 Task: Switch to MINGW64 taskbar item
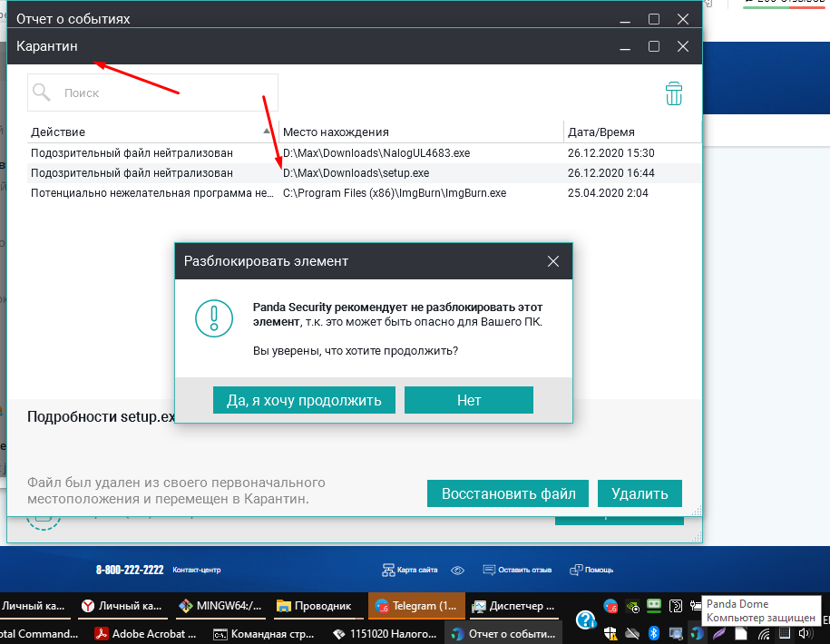click(220, 606)
